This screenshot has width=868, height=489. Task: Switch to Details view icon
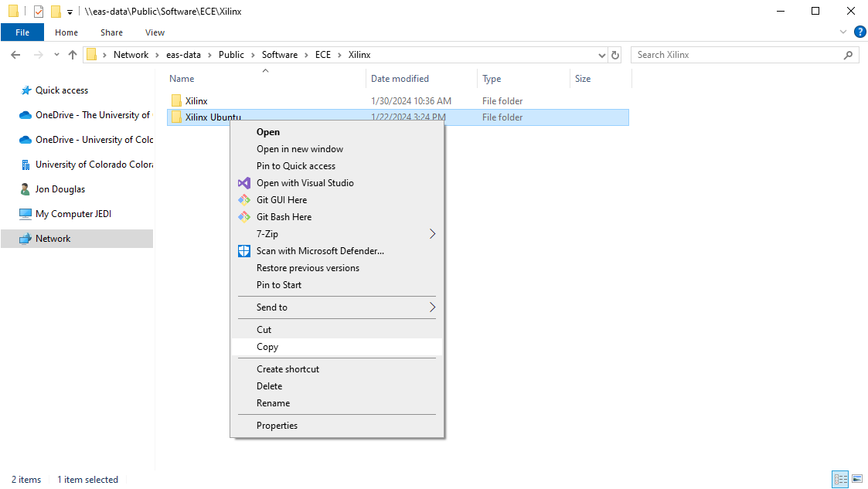tap(840, 479)
